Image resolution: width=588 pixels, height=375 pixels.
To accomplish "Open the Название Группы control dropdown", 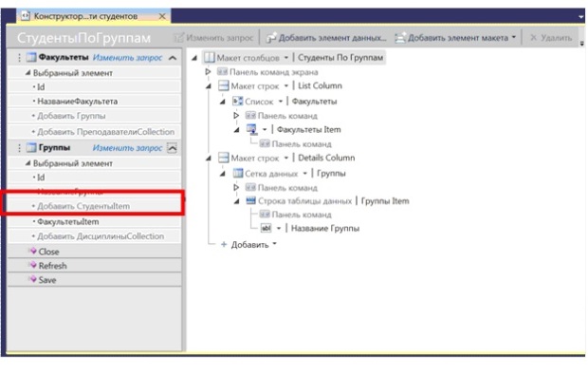I will point(279,228).
